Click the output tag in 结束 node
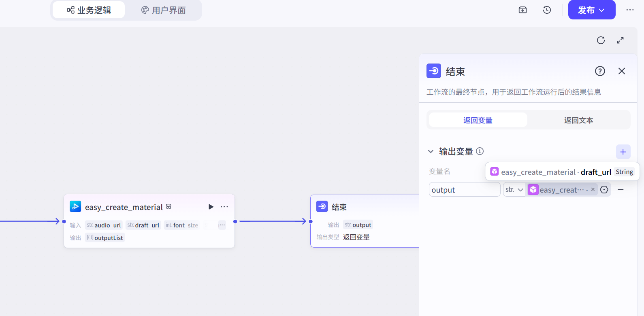The width and height of the screenshot is (644, 316). [x=358, y=225]
